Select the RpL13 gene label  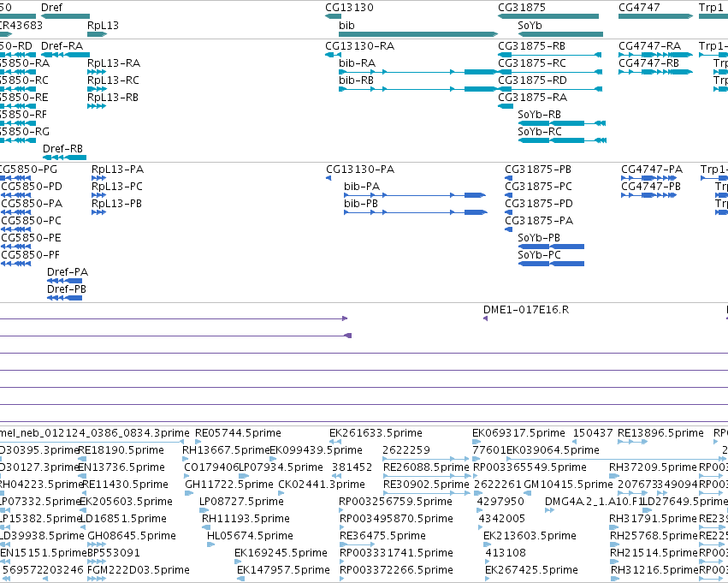[103, 26]
